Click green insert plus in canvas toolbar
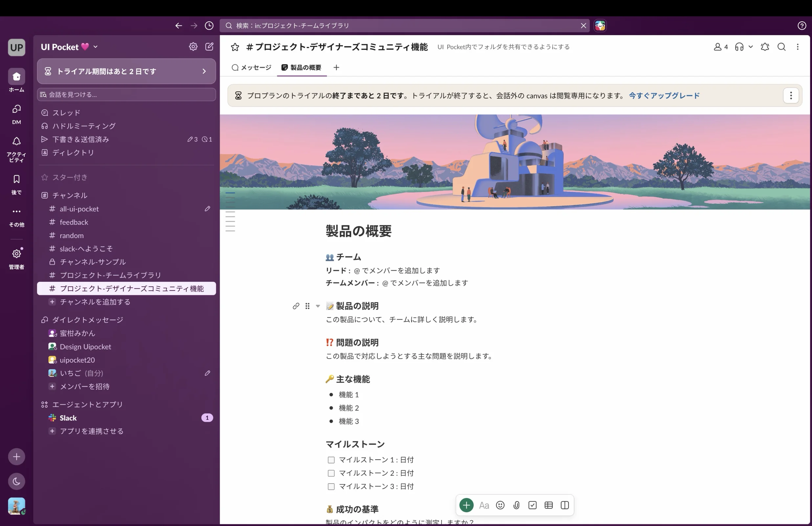812x526 pixels. pyautogui.click(x=466, y=506)
